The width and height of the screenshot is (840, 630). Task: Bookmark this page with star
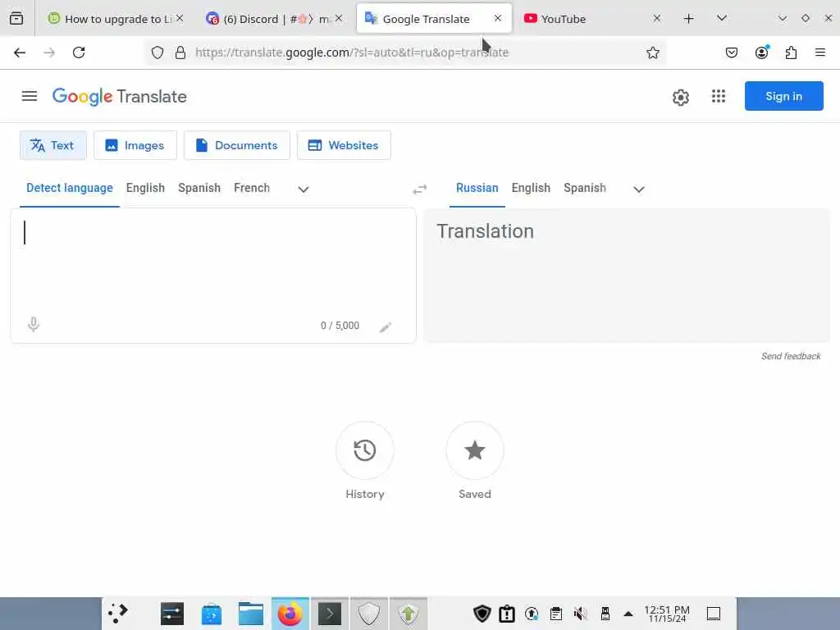pos(652,52)
